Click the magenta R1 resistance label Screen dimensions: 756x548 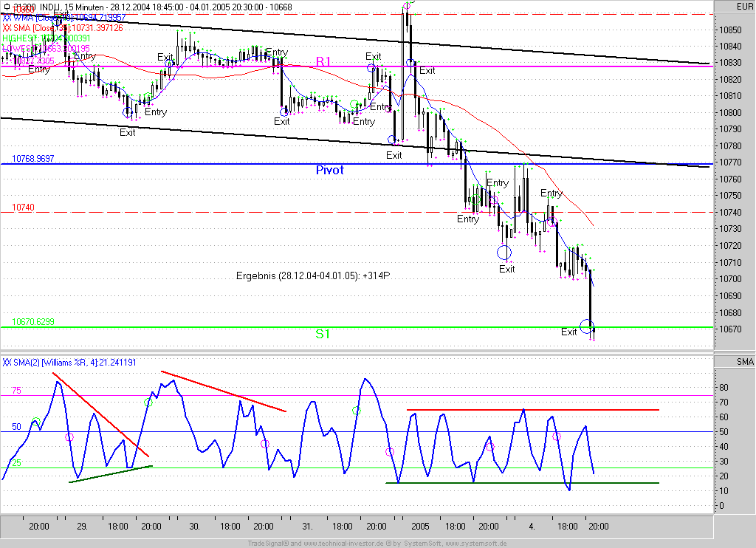coord(324,61)
